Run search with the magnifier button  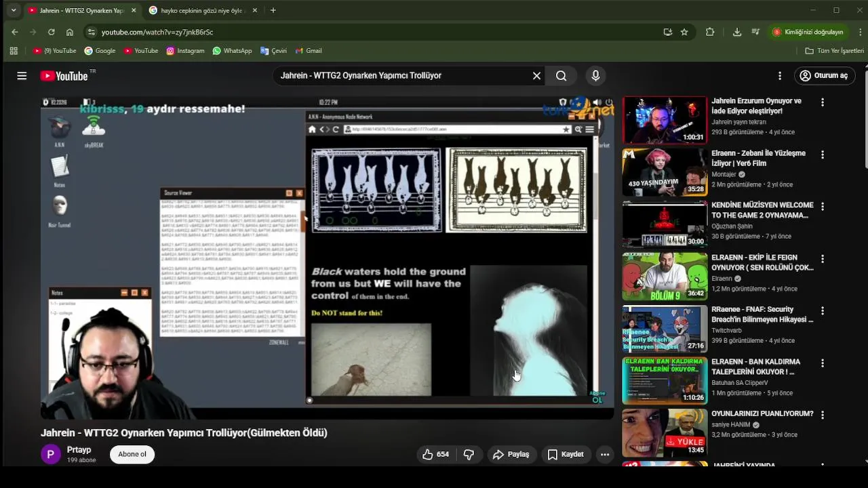point(561,76)
